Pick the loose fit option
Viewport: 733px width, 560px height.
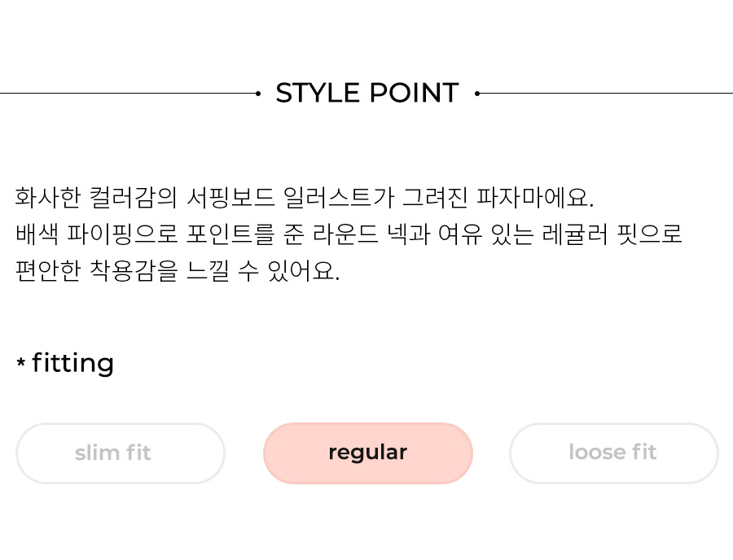(614, 453)
